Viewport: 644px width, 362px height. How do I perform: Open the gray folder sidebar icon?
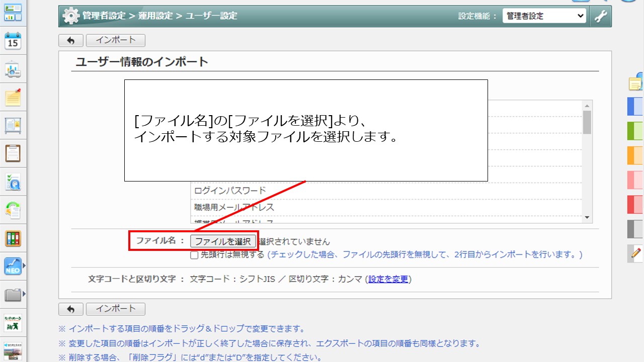point(13,294)
